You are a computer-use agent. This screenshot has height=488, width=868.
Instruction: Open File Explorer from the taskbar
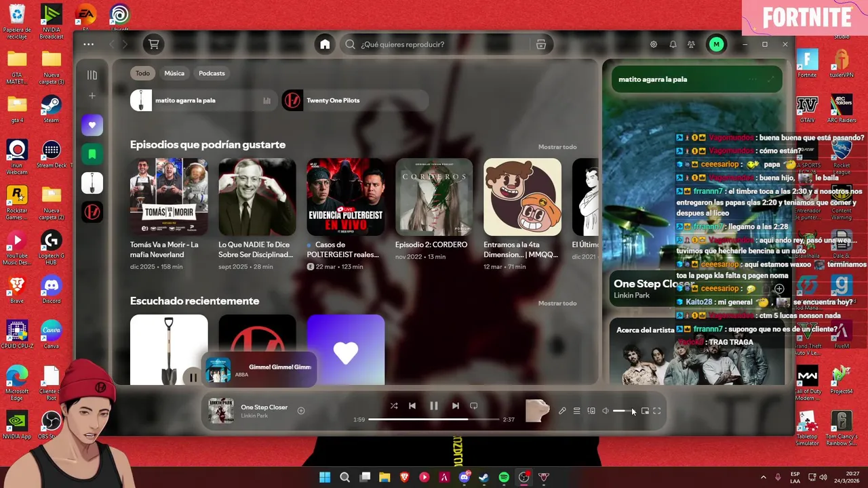[384, 477]
